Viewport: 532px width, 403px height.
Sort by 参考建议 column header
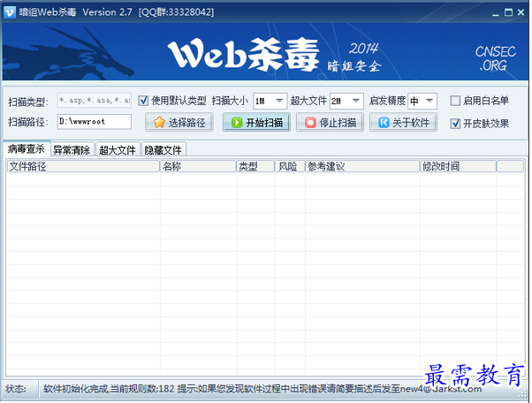362,166
